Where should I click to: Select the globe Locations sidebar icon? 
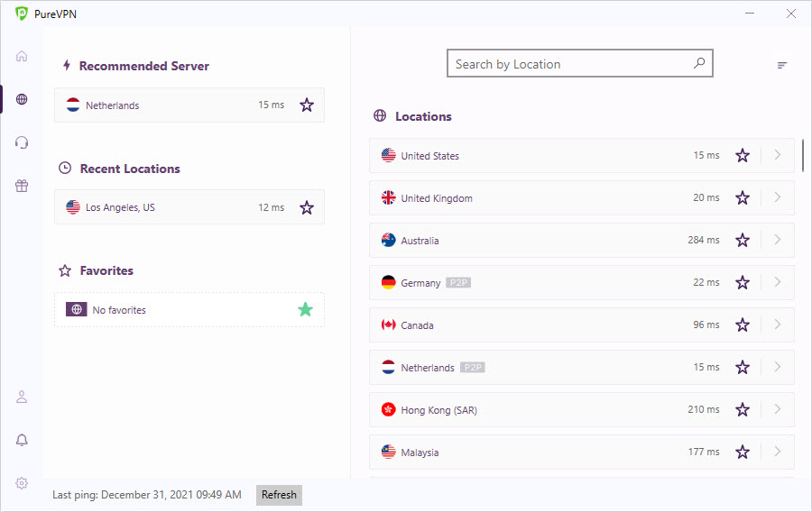coord(22,99)
